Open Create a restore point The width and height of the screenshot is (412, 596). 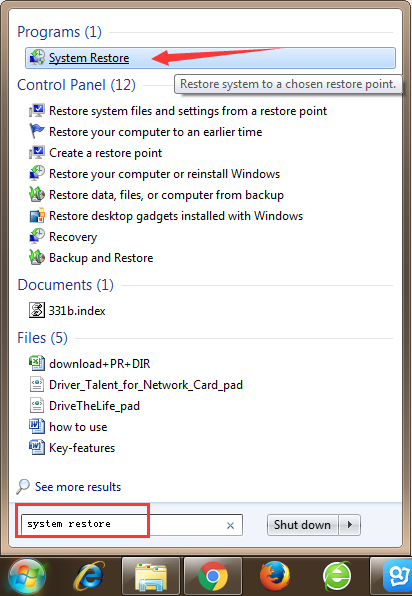tap(105, 153)
